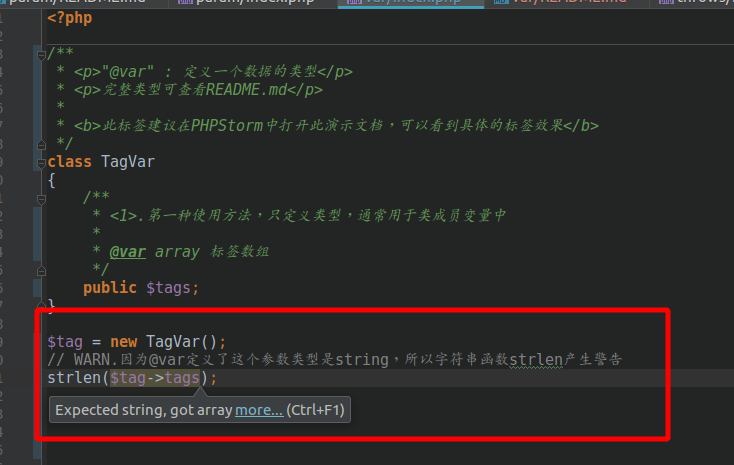Click the new keyword in the $tag assignment
The height and width of the screenshot is (465, 734).
[124, 342]
